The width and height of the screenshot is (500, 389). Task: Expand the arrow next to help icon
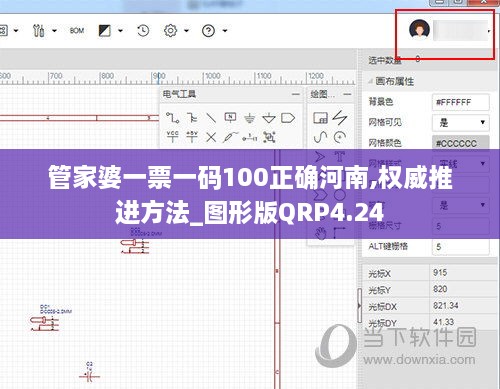coord(225,31)
